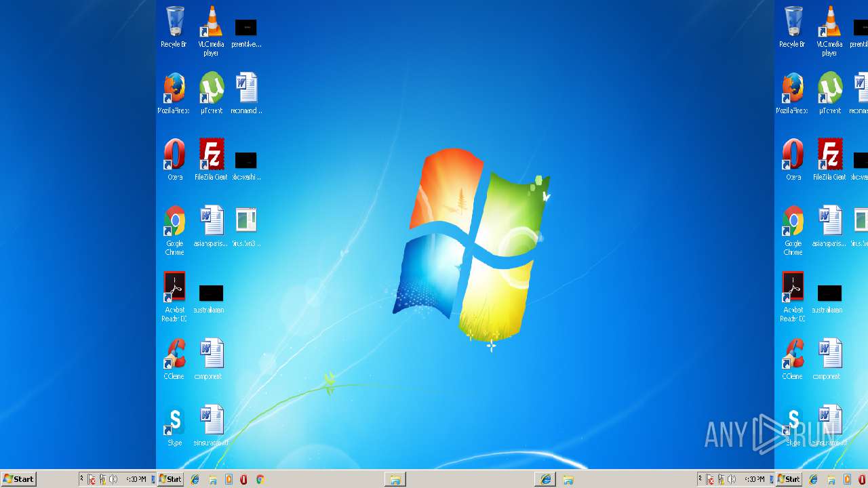The height and width of the screenshot is (488, 868).
Task: Launch VLC media player in right desktop copy
Action: pos(829,31)
